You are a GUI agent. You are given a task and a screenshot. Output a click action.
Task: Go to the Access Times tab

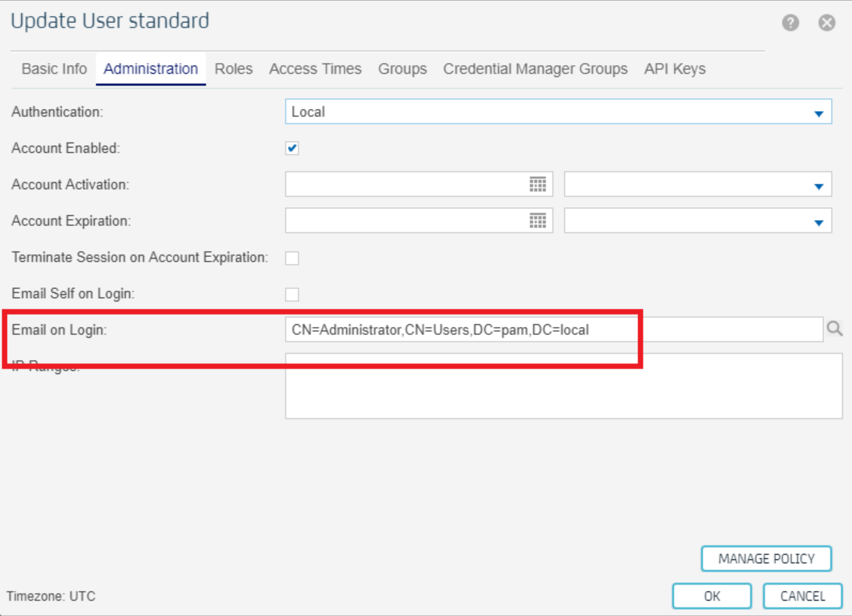315,69
